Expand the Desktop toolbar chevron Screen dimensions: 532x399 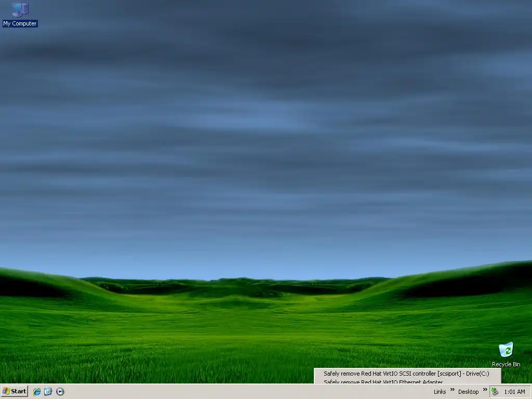485,390
